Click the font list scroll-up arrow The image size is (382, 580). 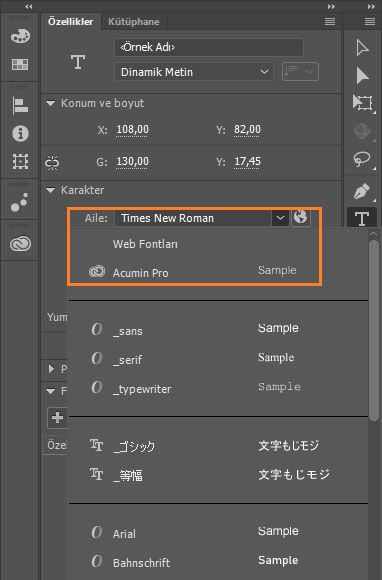point(374,234)
